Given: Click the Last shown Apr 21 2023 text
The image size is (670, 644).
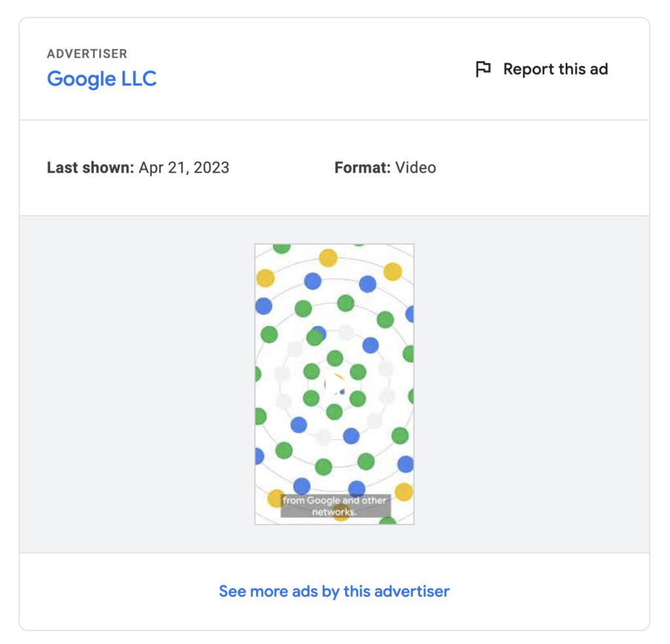Looking at the screenshot, I should [137, 167].
